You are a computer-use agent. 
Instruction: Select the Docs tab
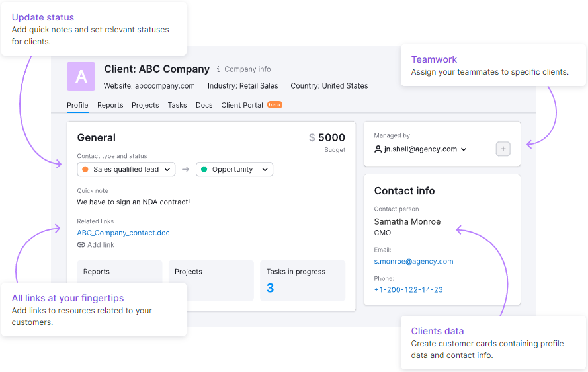click(x=204, y=105)
